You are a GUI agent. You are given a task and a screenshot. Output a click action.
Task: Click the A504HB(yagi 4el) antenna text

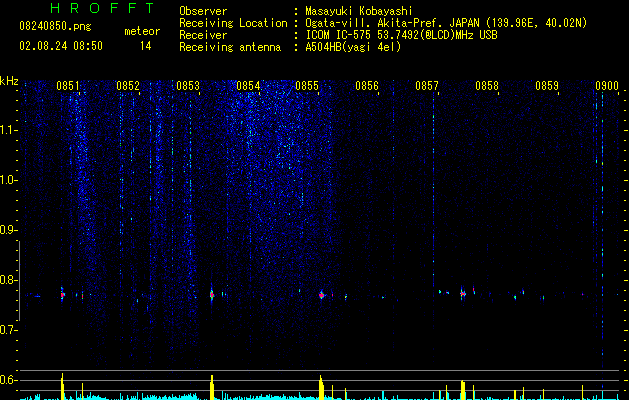click(x=353, y=47)
